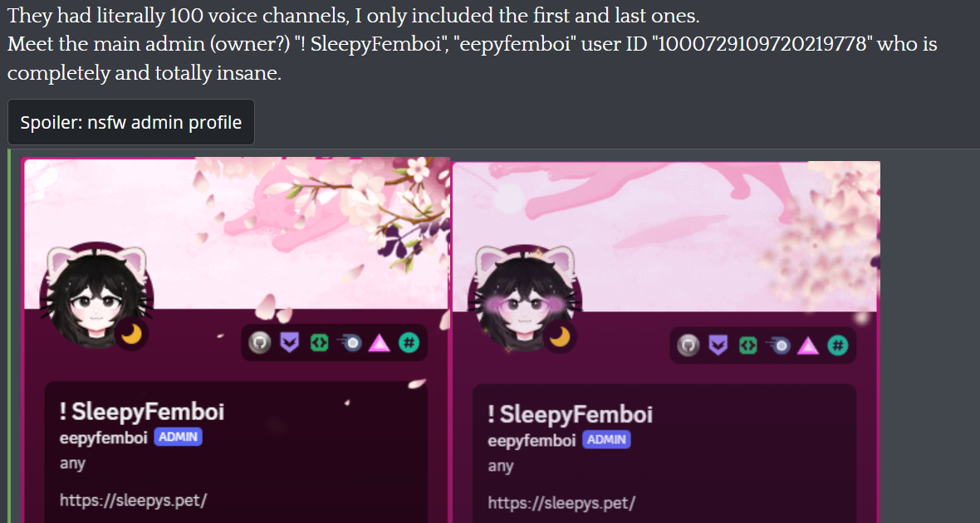980x523 pixels.
Task: Click moon idle status on left avatar
Action: tap(131, 336)
